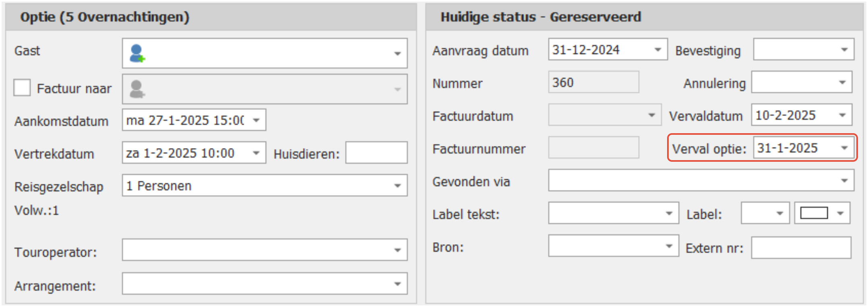This screenshot has width=868, height=307.
Task: Enable the Factuur naar checkbox
Action: tap(22, 88)
